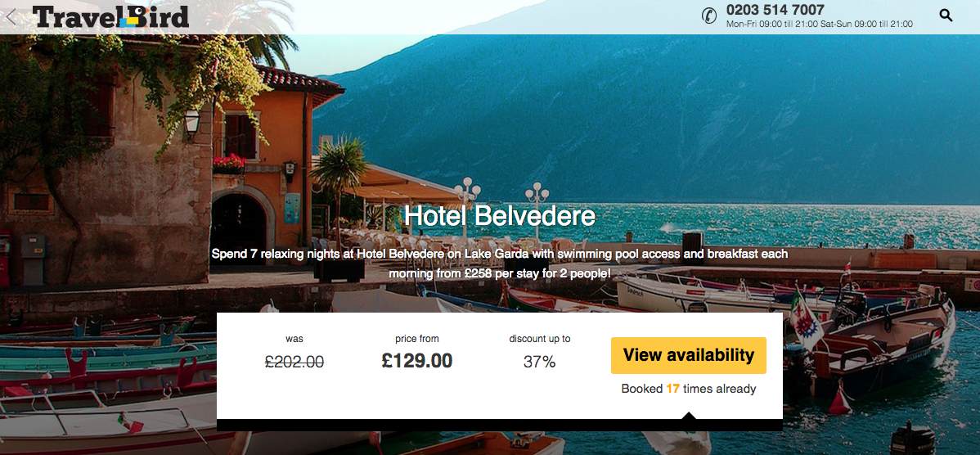
Task: Open the search magnifier icon
Action: pos(946,16)
